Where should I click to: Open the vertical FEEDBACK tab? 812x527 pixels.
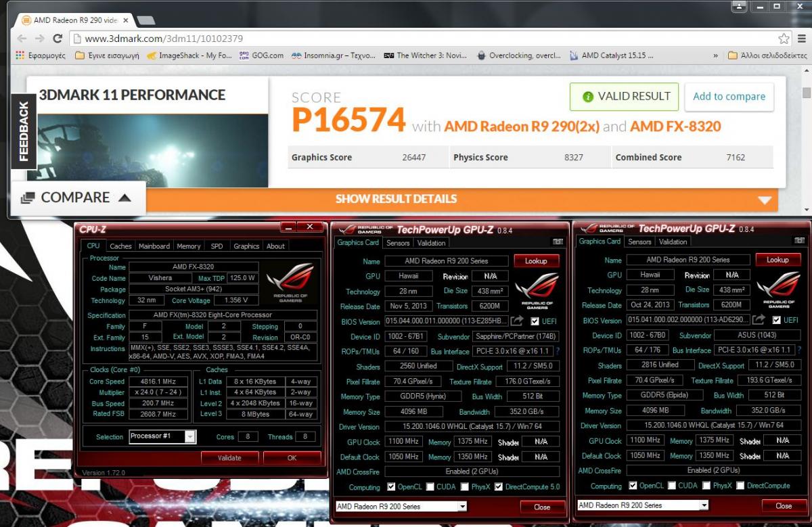[24, 131]
